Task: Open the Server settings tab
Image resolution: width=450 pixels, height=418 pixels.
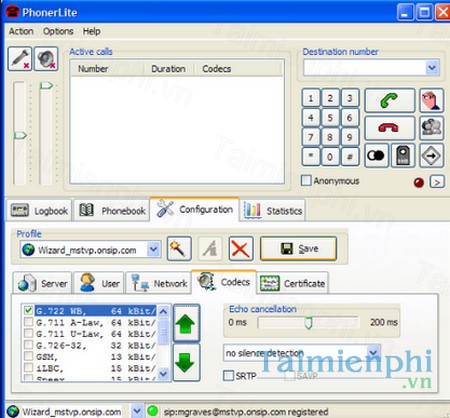Action: pyautogui.click(x=43, y=283)
